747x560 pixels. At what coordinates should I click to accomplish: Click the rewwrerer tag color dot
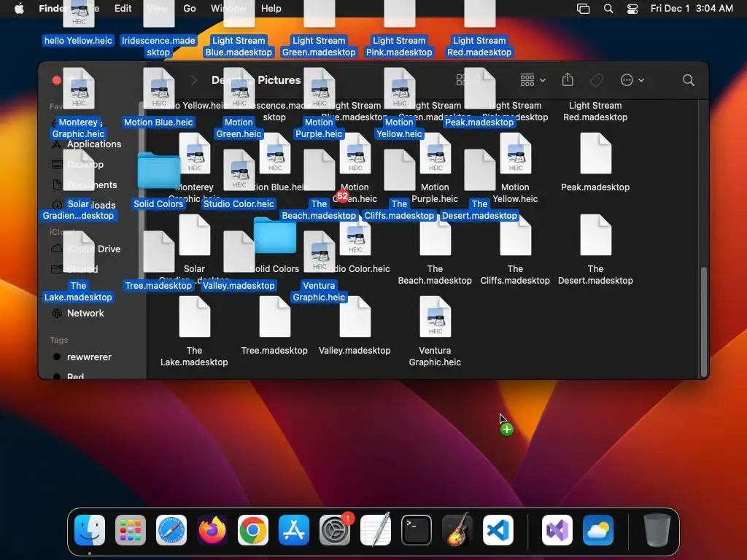click(x=57, y=357)
